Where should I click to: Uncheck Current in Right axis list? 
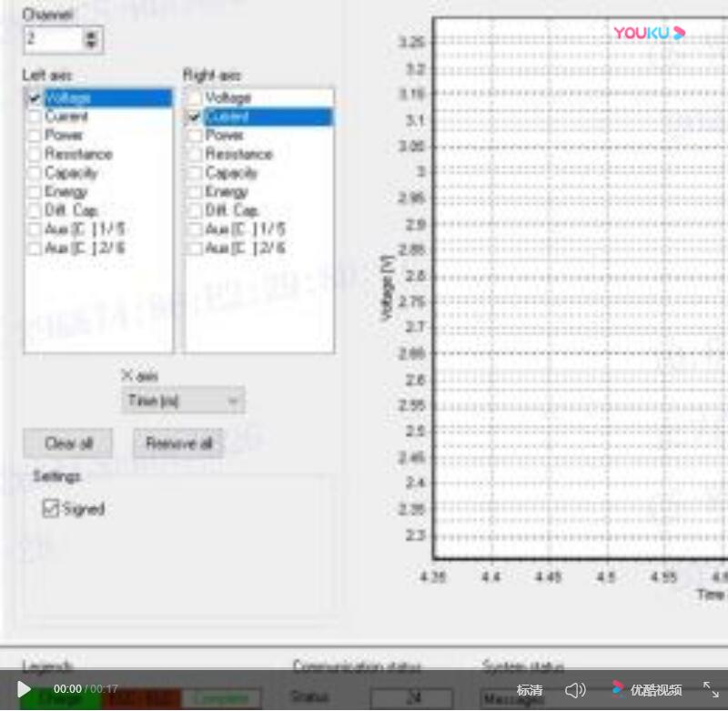pos(194,117)
